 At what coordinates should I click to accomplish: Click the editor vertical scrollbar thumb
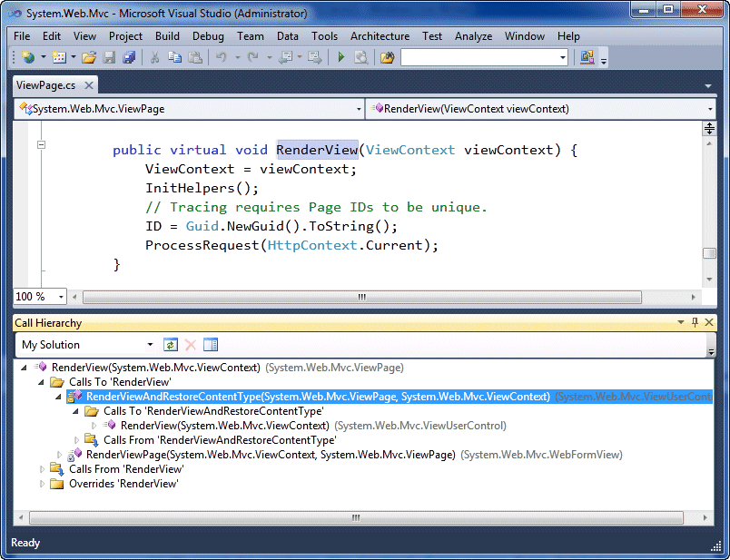point(709,252)
